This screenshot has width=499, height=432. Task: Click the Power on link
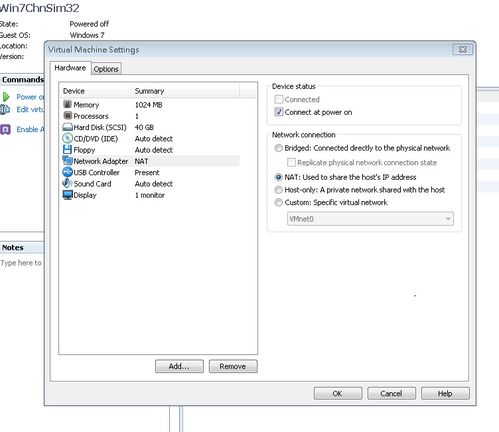[30, 97]
